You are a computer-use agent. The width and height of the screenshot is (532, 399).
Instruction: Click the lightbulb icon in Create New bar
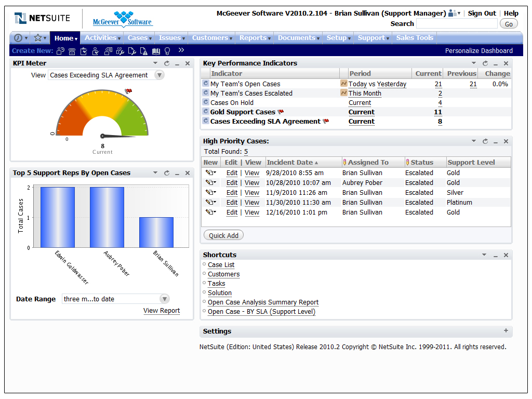[167, 51]
